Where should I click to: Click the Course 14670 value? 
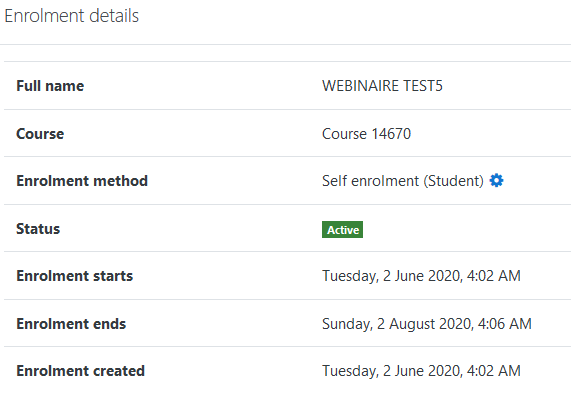click(x=366, y=134)
